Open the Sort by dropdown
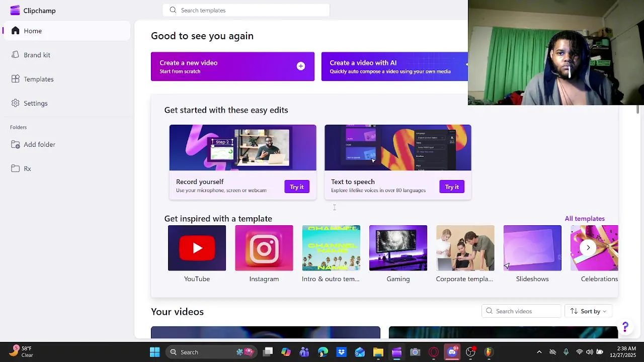Image resolution: width=644 pixels, height=362 pixels. (588, 311)
